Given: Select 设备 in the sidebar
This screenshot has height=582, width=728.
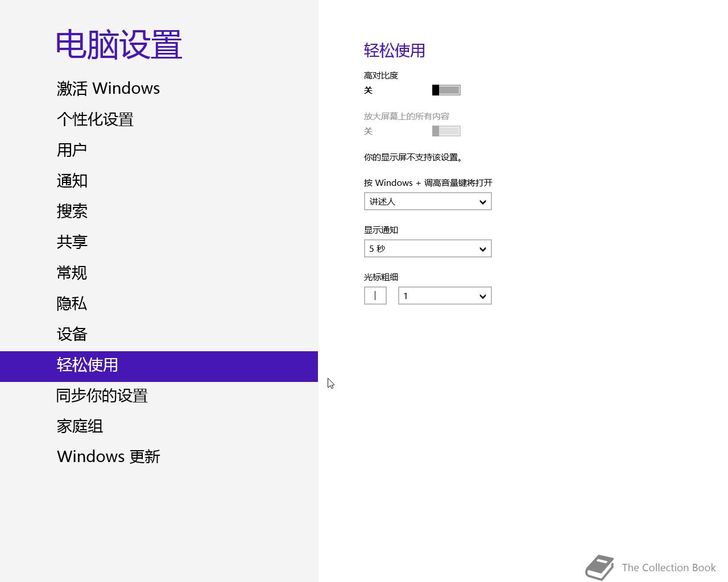Looking at the screenshot, I should click(159, 334).
